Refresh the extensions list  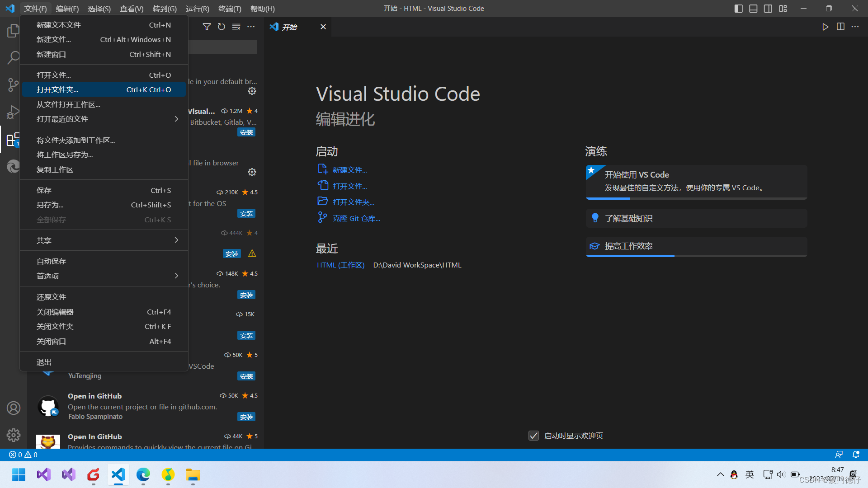tap(221, 27)
